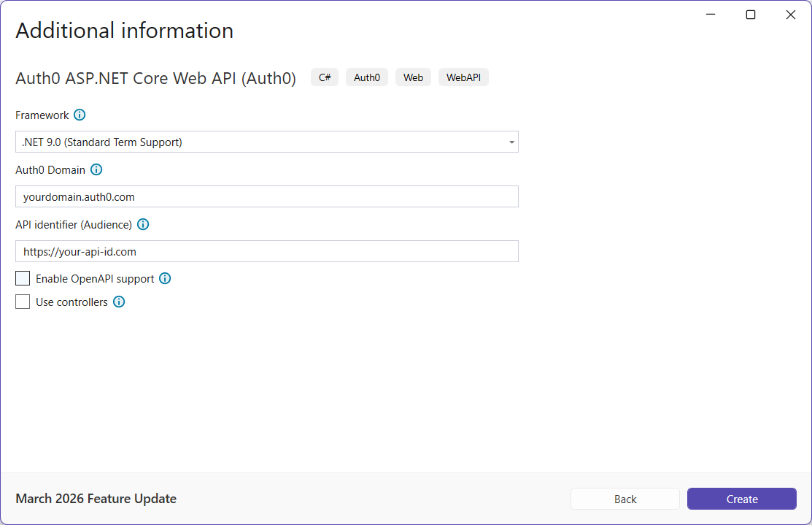Click the Auth0 tag
Screen dimensions: 812x525
[367, 77]
